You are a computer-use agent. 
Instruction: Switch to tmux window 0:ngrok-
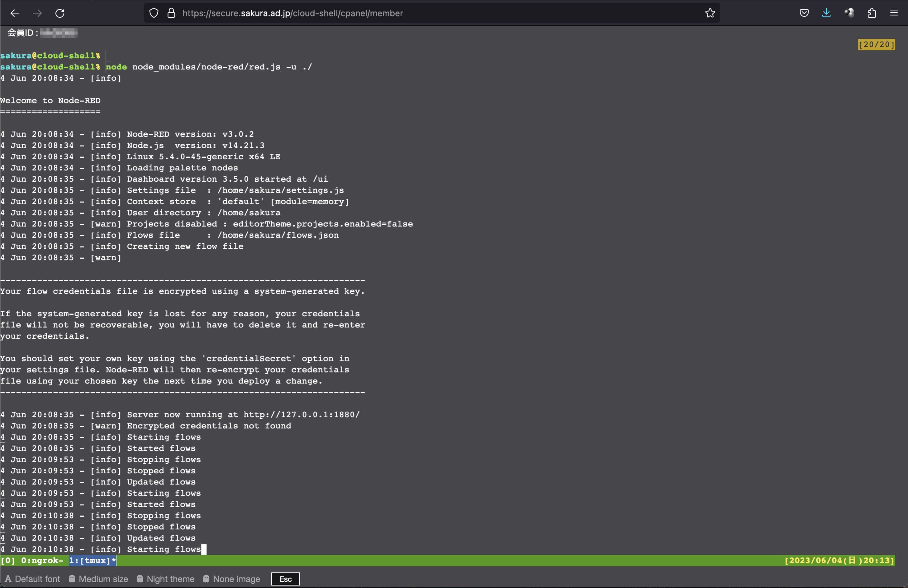click(x=42, y=561)
